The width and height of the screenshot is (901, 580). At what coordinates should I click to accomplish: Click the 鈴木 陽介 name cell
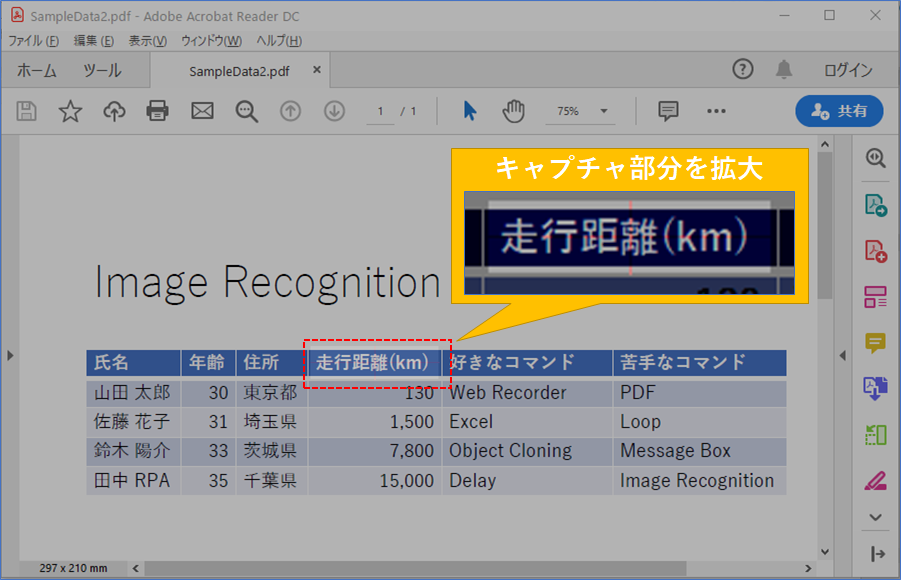click(x=132, y=451)
